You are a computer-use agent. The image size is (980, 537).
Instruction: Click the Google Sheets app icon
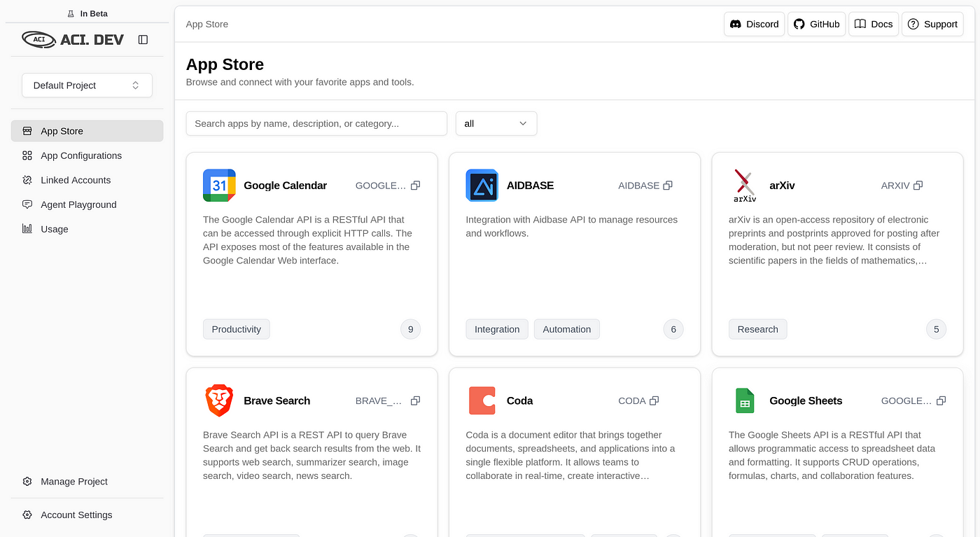coord(745,400)
